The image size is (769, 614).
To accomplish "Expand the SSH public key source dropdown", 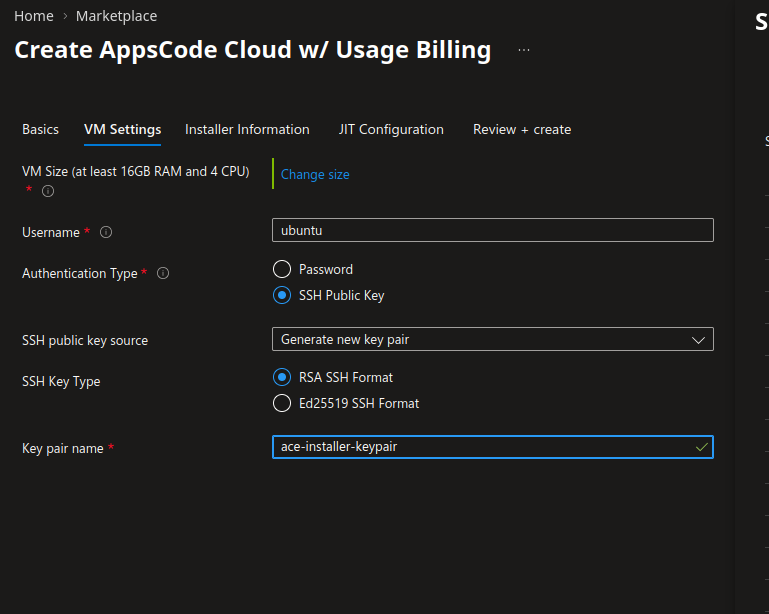I will (x=492, y=339).
